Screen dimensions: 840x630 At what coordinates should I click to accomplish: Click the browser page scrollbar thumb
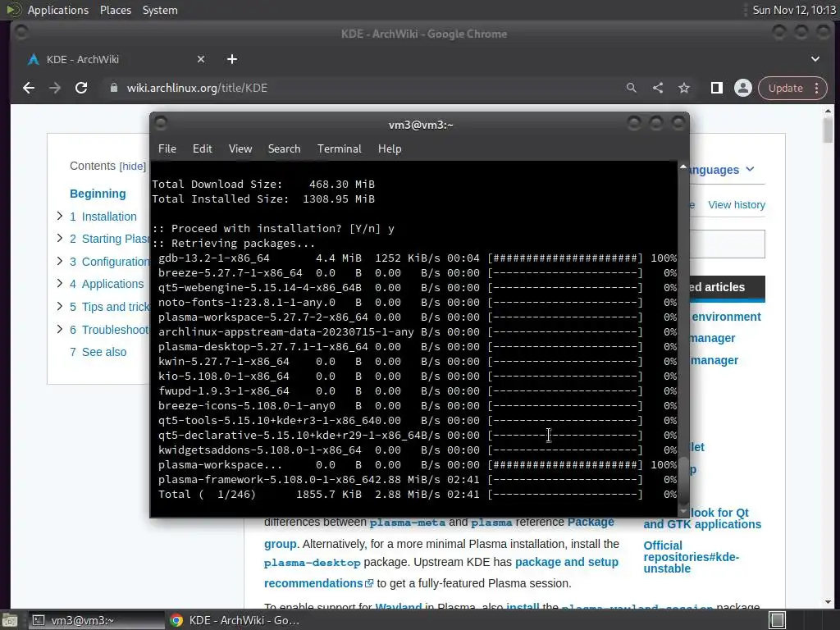(829, 130)
